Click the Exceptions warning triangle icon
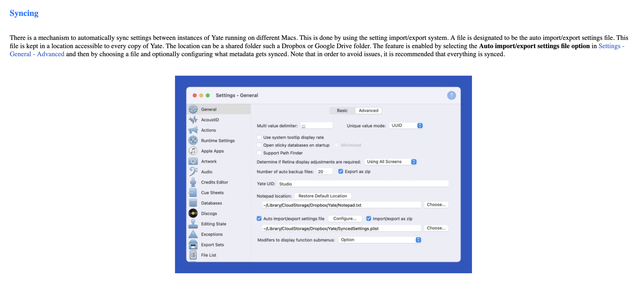Screen dimensions: 644x290 click(193, 234)
